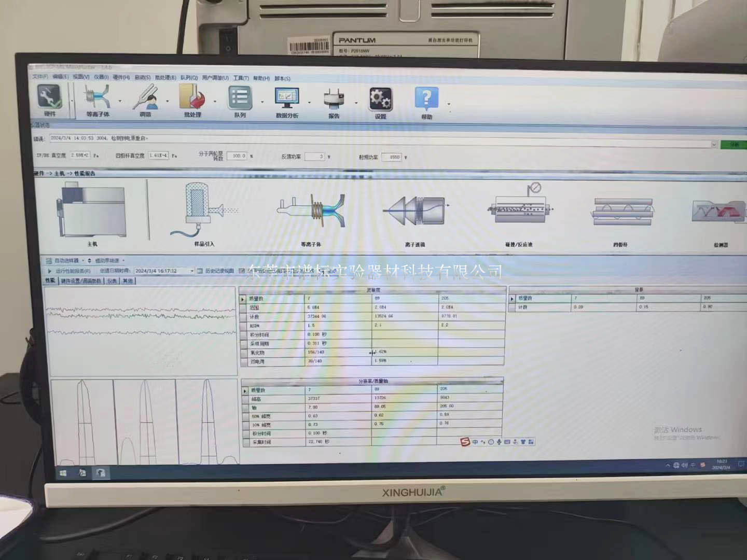Select the 离子透镜 ion lens component
747x560 pixels.
pos(415,212)
